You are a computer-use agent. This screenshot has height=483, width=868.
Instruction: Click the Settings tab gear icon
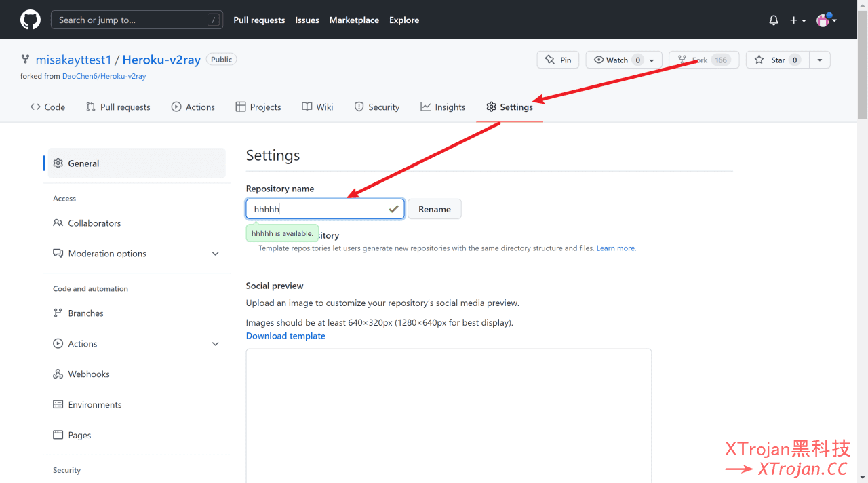492,107
